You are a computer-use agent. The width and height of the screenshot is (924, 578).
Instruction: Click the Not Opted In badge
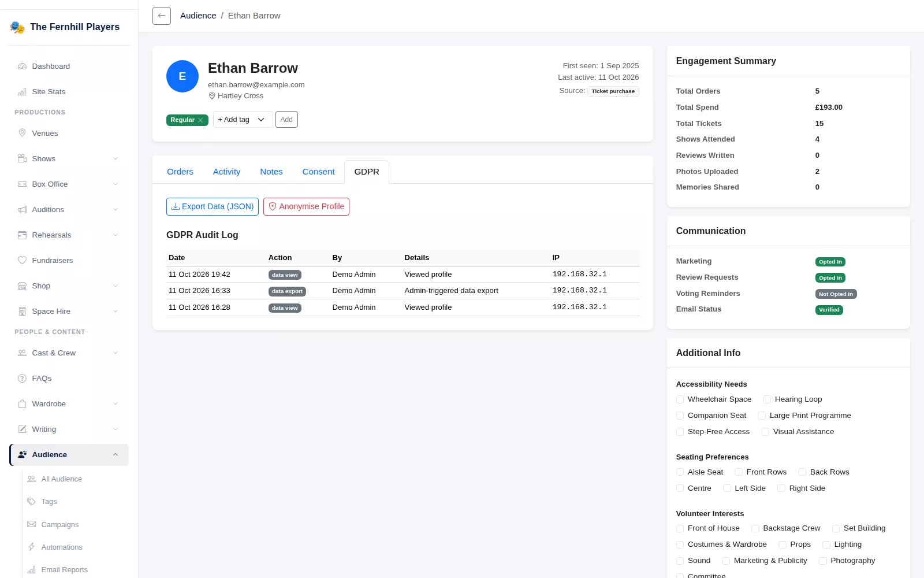[836, 294]
